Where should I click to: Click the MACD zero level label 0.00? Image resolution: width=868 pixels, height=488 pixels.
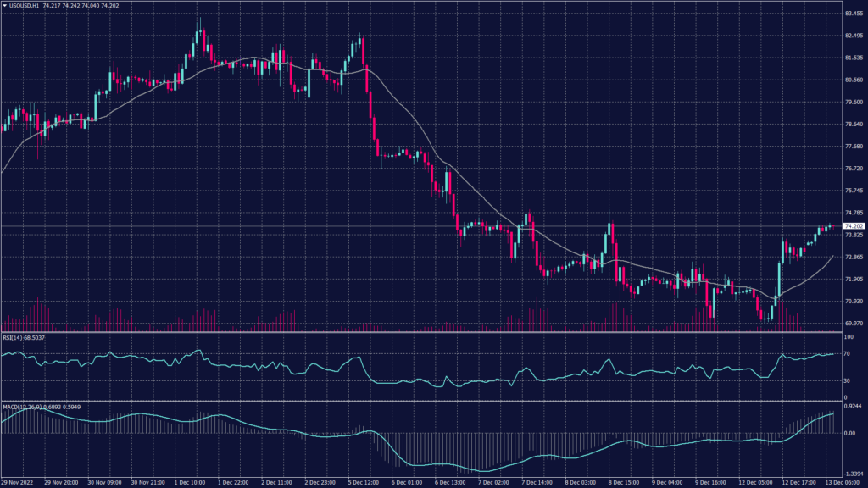850,432
